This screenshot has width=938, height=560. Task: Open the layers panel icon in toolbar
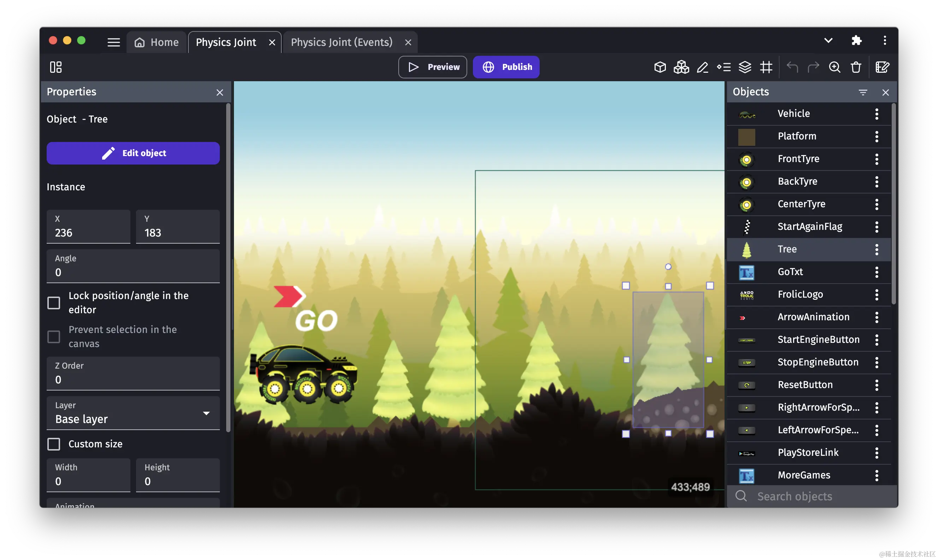745,67
